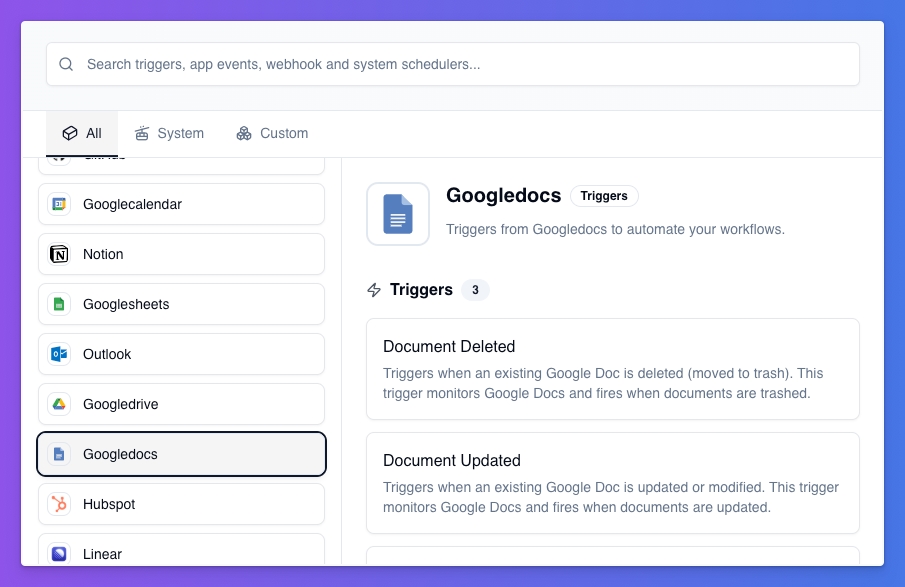Viewport: 905px width, 587px height.
Task: Switch to the System tab
Action: tap(168, 133)
